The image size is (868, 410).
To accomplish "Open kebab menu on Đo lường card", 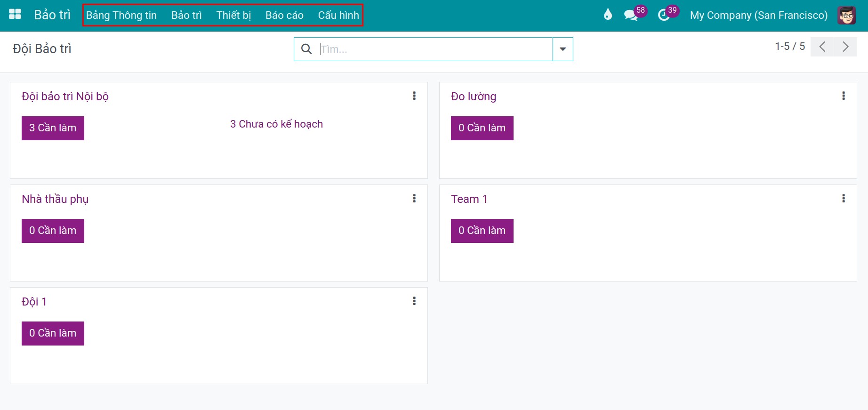I will point(844,96).
